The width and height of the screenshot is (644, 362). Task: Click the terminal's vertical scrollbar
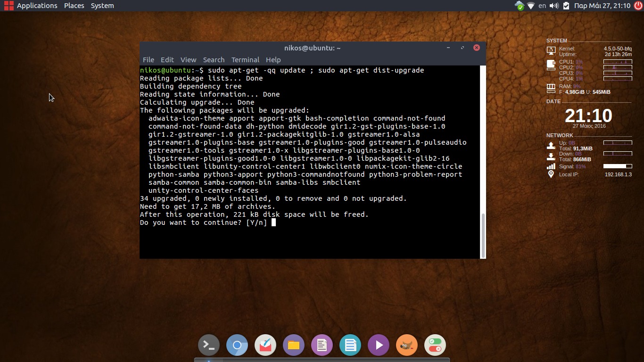click(482, 235)
